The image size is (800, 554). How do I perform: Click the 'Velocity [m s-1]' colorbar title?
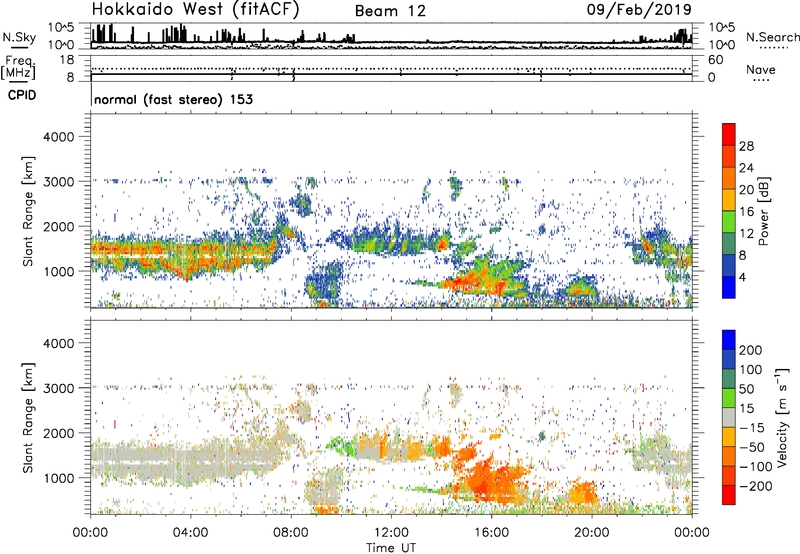pyautogui.click(x=781, y=417)
